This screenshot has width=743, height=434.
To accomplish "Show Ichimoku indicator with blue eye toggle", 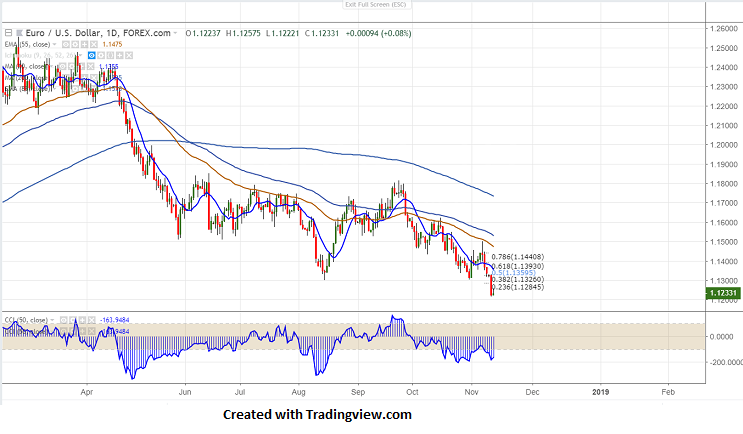I will click(x=91, y=55).
